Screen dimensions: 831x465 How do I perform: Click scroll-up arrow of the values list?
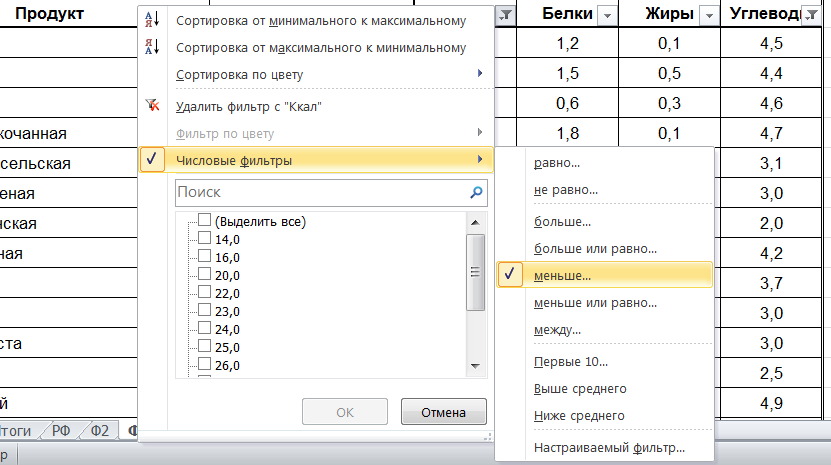tap(477, 219)
